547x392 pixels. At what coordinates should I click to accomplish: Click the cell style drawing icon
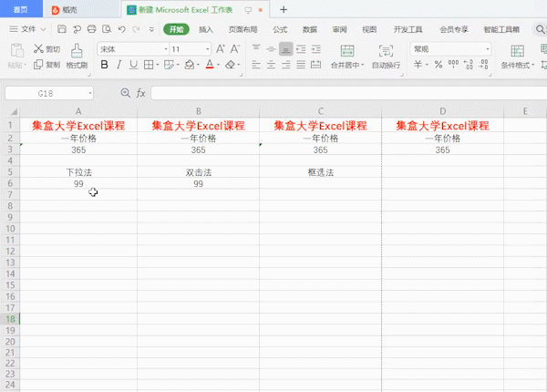pyautogui.click(x=169, y=65)
